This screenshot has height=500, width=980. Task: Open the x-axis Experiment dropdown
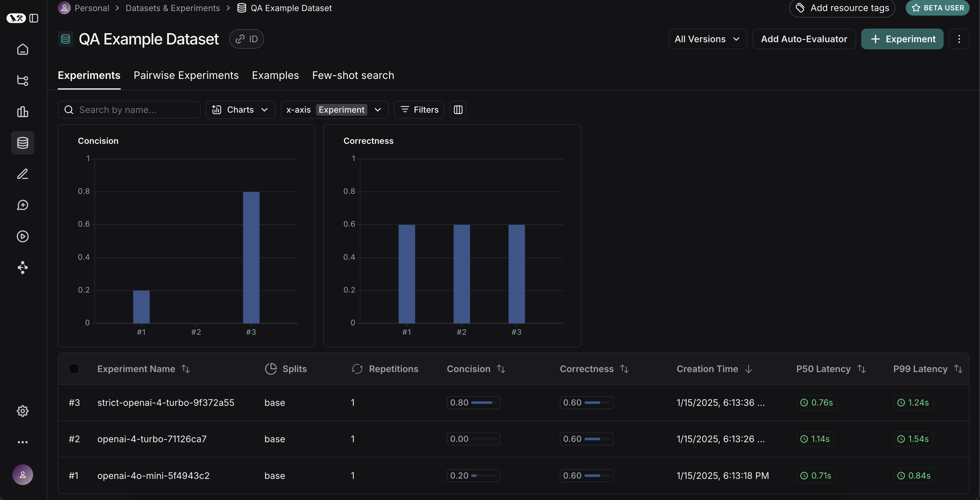point(334,110)
